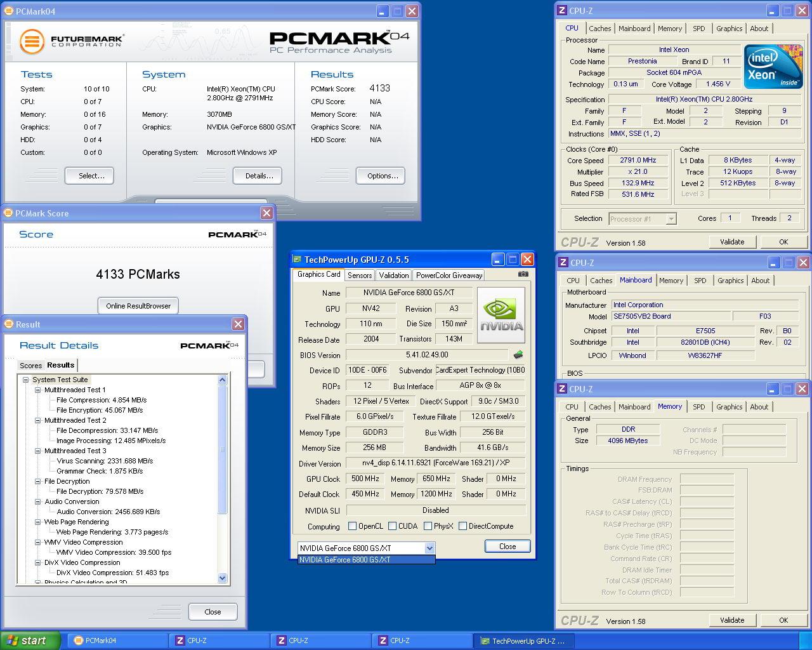Open second CPU-Z taskbar item
Viewport: 812px width, 650px height.
pyautogui.click(x=320, y=640)
